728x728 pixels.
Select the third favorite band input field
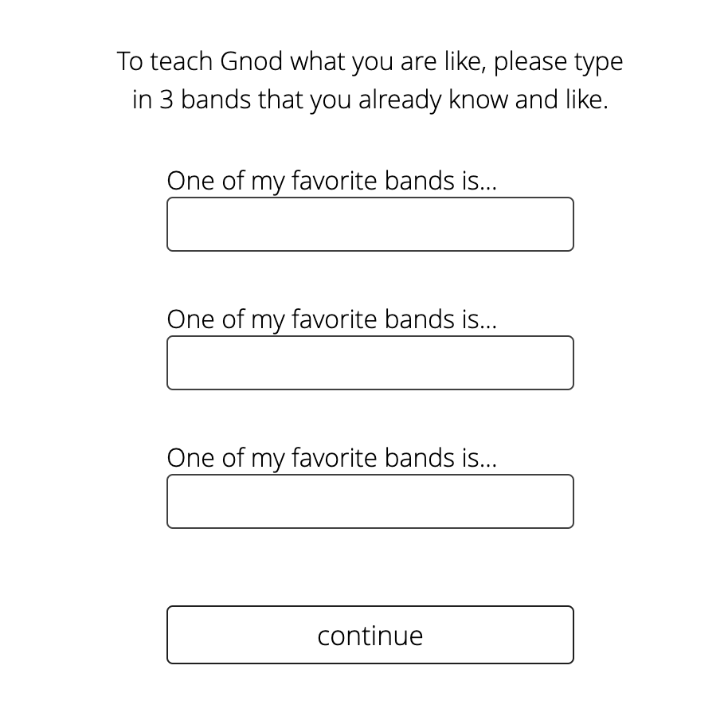370,502
